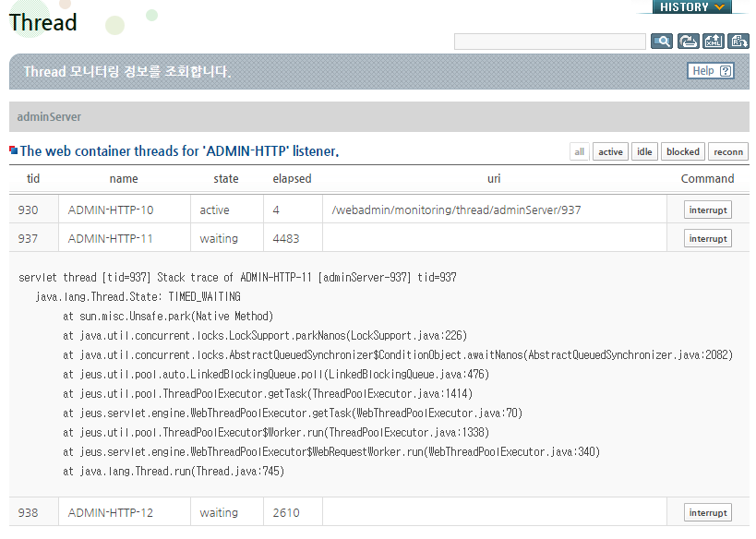Click the search magnifier icon
Screen dimensions: 756x539
pyautogui.click(x=662, y=42)
